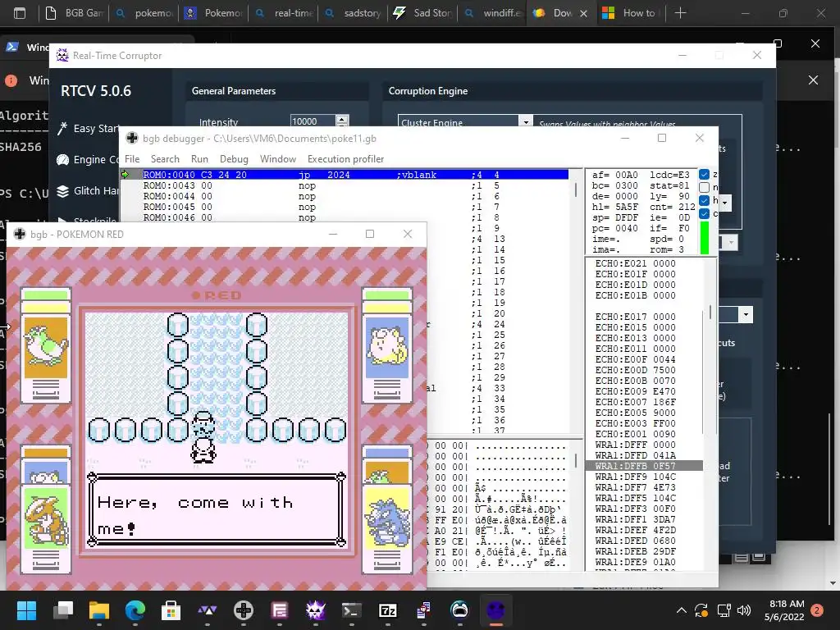Open the debugger Window menu

(277, 159)
